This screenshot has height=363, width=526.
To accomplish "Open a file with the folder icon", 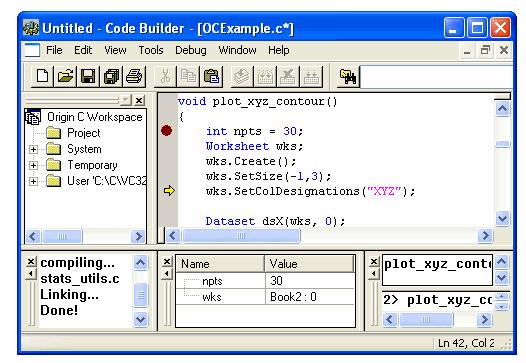I will [65, 76].
